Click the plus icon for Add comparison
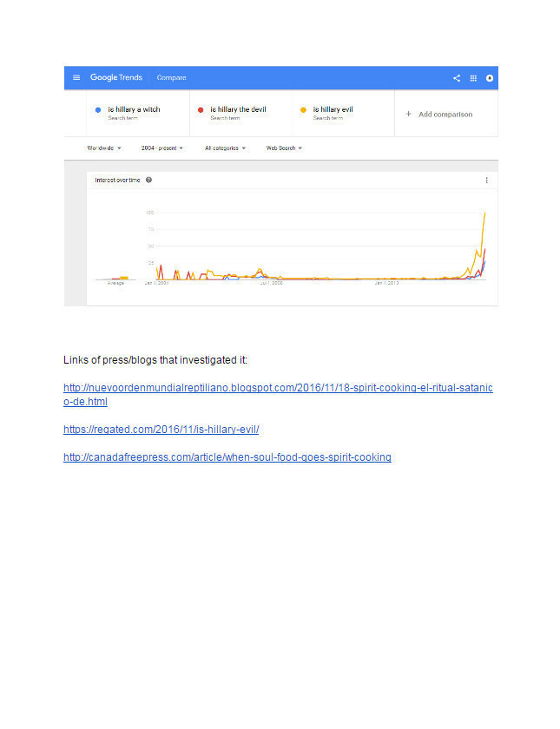Viewport: 560px width, 729px height. [x=408, y=114]
